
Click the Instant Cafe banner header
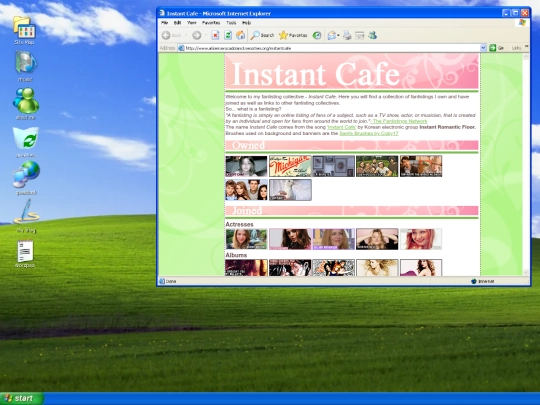tap(352, 71)
